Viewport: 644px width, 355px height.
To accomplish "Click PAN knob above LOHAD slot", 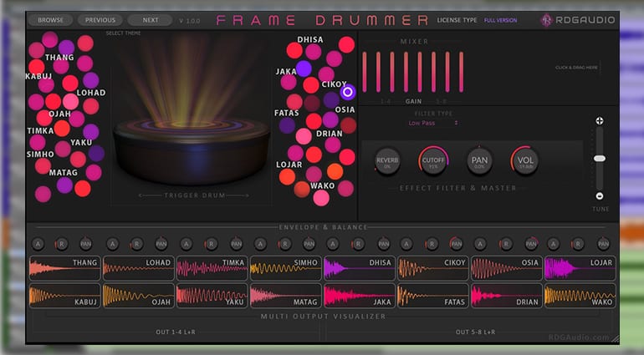I will 161,244.
